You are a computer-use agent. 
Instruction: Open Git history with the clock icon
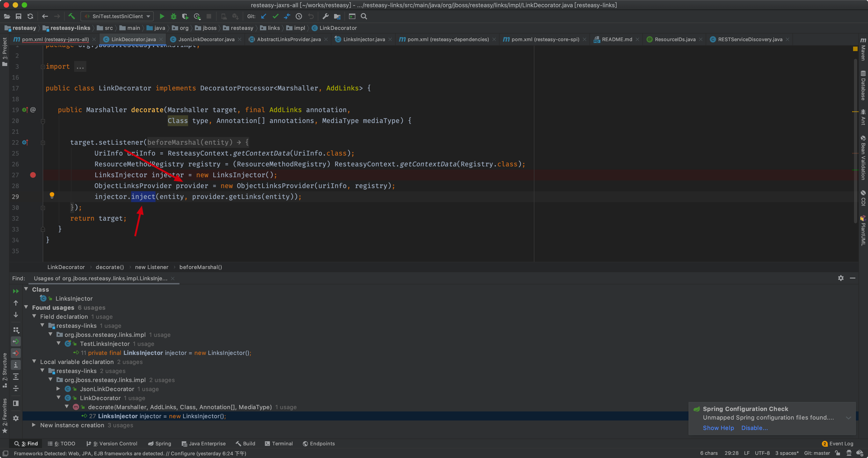click(x=299, y=16)
